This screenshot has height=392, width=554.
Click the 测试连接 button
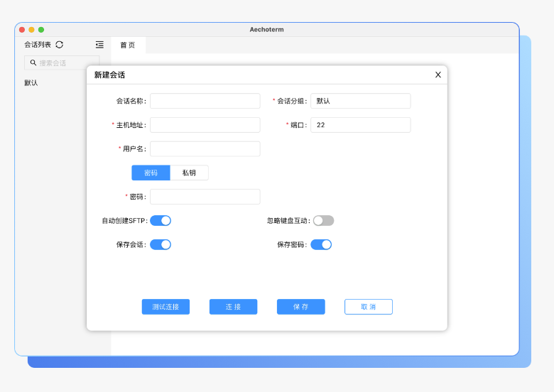165,307
